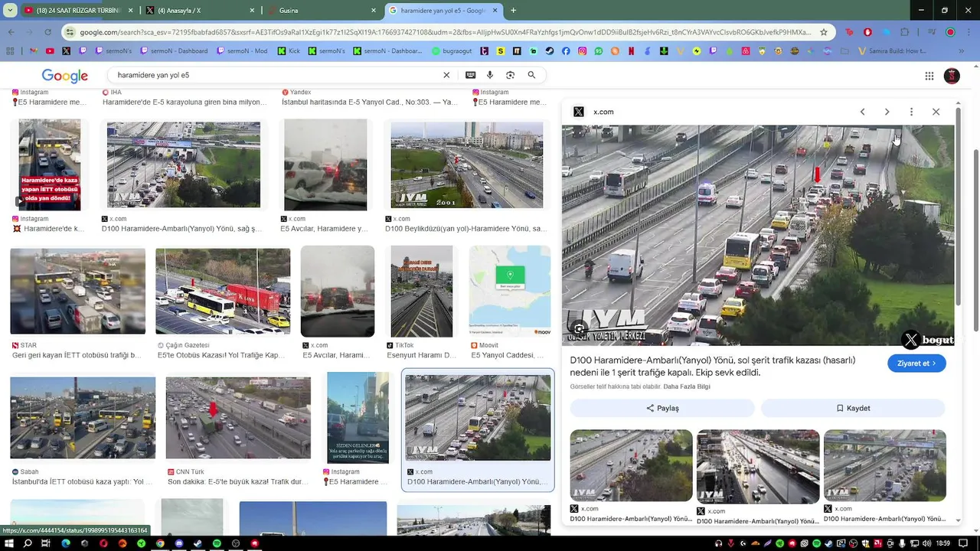Viewport: 980px width, 551px height.
Task: Open 'sermoN - Mod' bookmark
Action: pyautogui.click(x=243, y=51)
